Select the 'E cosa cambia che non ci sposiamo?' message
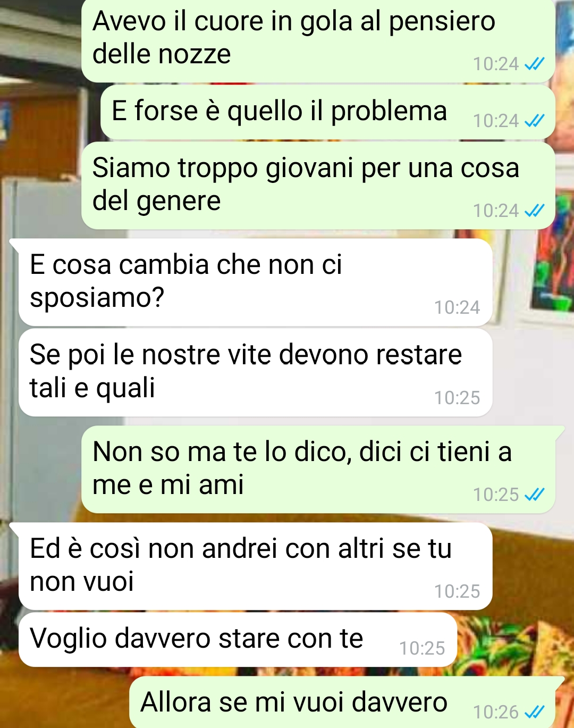The width and height of the screenshot is (574, 728). (x=255, y=282)
